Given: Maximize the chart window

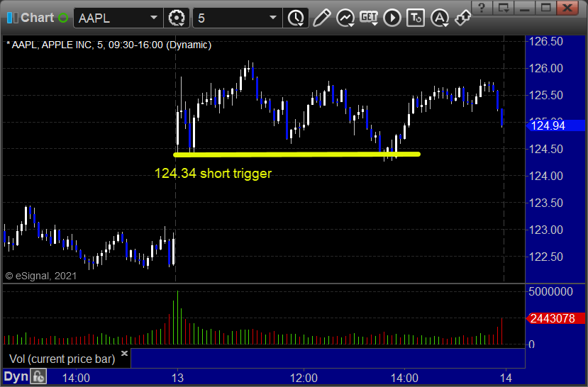Looking at the screenshot, I should (x=546, y=8).
